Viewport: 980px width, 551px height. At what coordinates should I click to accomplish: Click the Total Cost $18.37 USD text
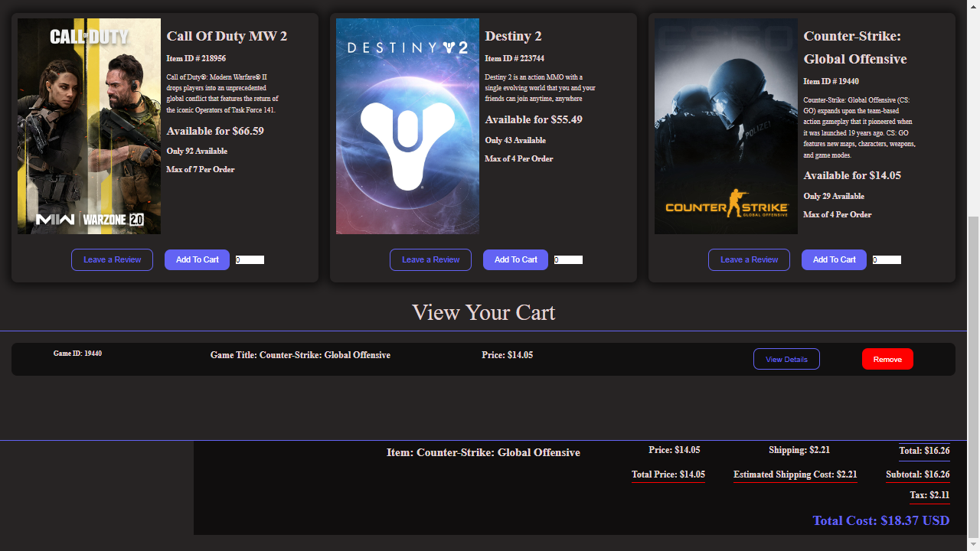coord(880,520)
